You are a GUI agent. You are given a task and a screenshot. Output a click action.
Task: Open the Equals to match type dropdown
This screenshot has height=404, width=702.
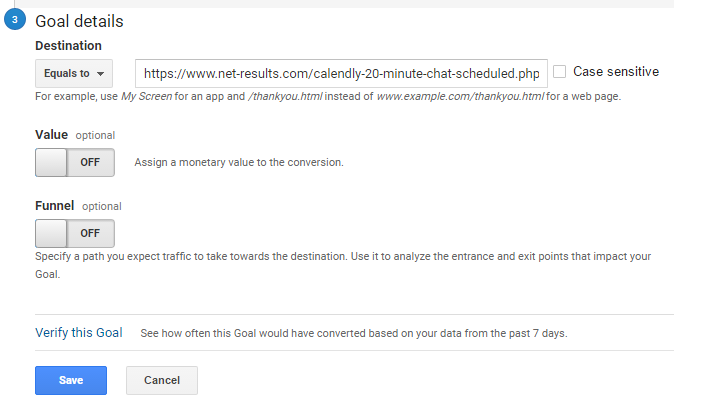pyautogui.click(x=74, y=73)
